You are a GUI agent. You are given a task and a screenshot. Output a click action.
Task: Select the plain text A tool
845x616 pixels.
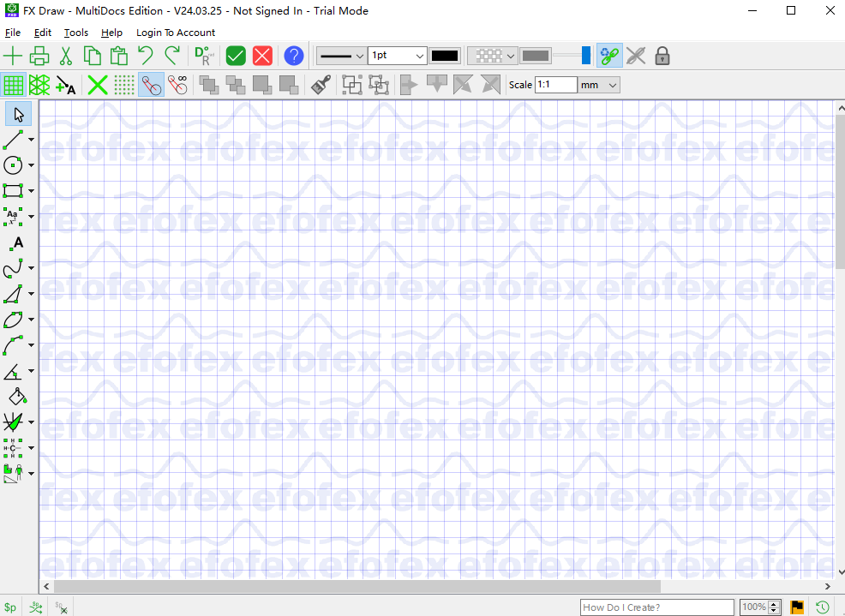tap(16, 243)
